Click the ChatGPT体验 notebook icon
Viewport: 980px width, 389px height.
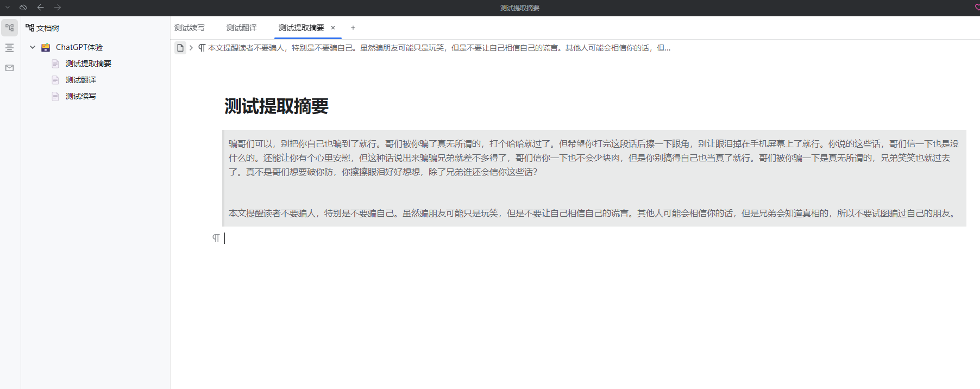[x=46, y=47]
